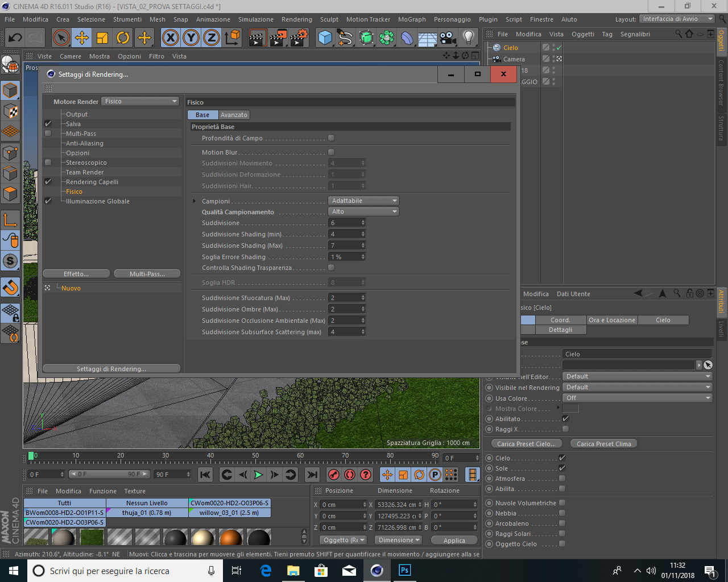728x582 pixels.
Task: Open the Campioni Adattabile dropdown
Action: click(x=363, y=201)
